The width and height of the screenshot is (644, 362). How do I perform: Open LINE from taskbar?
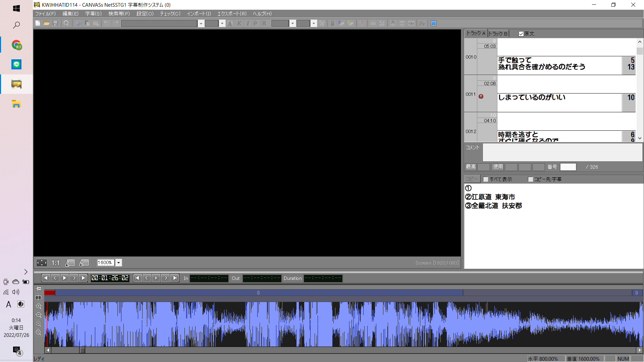(x=16, y=64)
